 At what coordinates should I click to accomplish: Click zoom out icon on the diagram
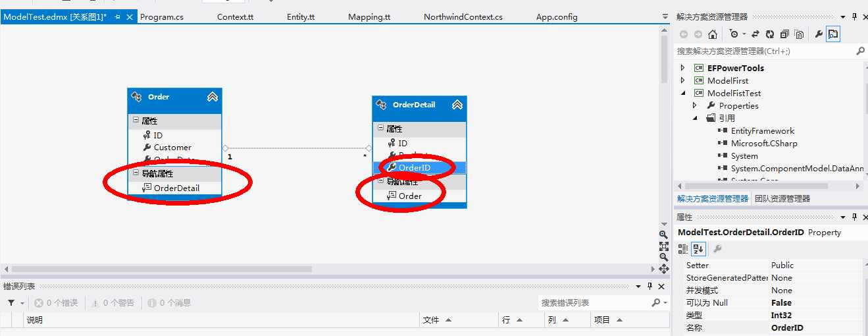(x=663, y=258)
